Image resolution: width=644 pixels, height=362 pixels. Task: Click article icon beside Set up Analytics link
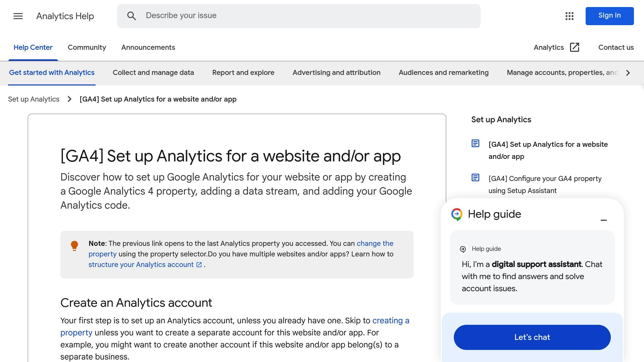pos(475,144)
